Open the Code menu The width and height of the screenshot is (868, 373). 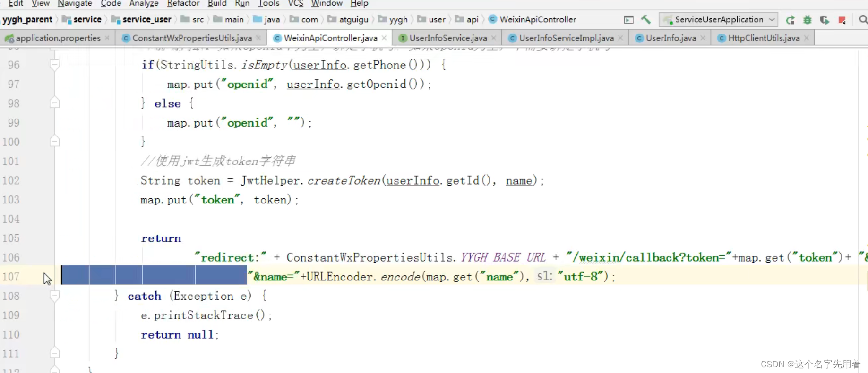111,3
